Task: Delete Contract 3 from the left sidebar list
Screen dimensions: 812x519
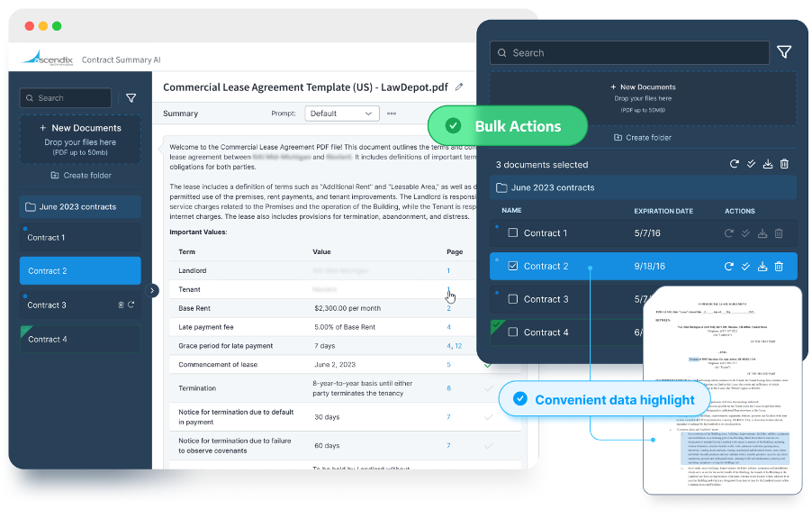Action: (121, 305)
